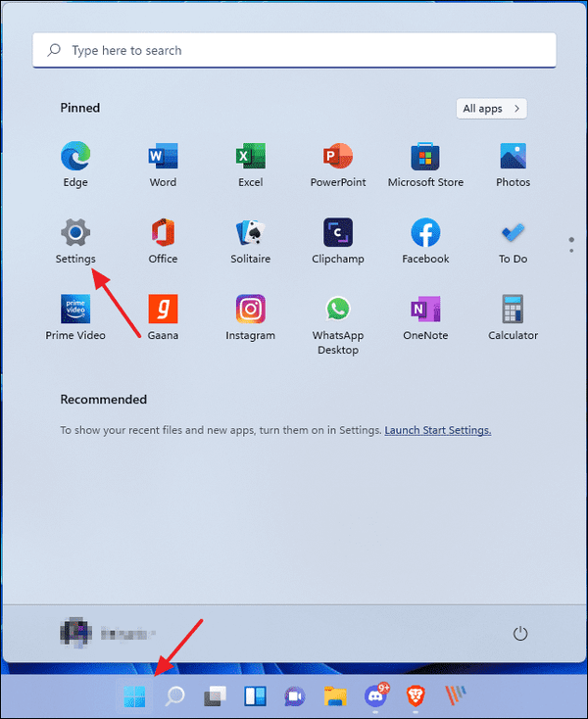Open Discord from the taskbar
This screenshot has width=588, height=719.
pos(376,695)
